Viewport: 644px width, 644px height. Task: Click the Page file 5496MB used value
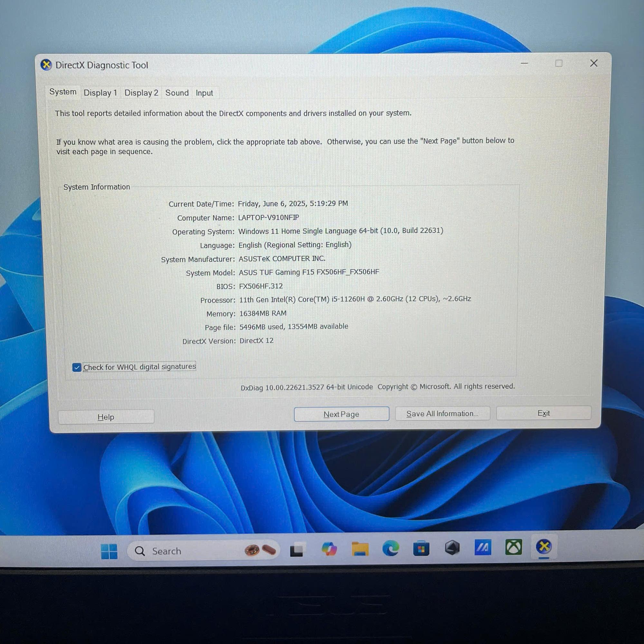coord(294,327)
